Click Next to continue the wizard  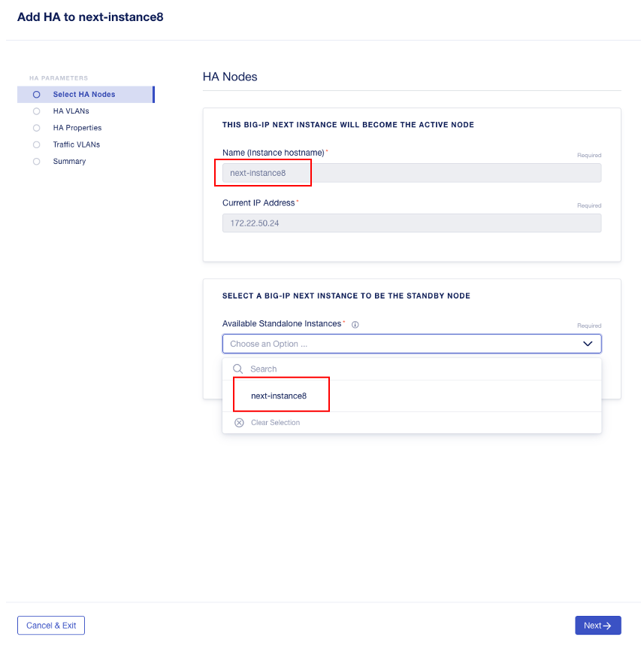pyautogui.click(x=598, y=626)
